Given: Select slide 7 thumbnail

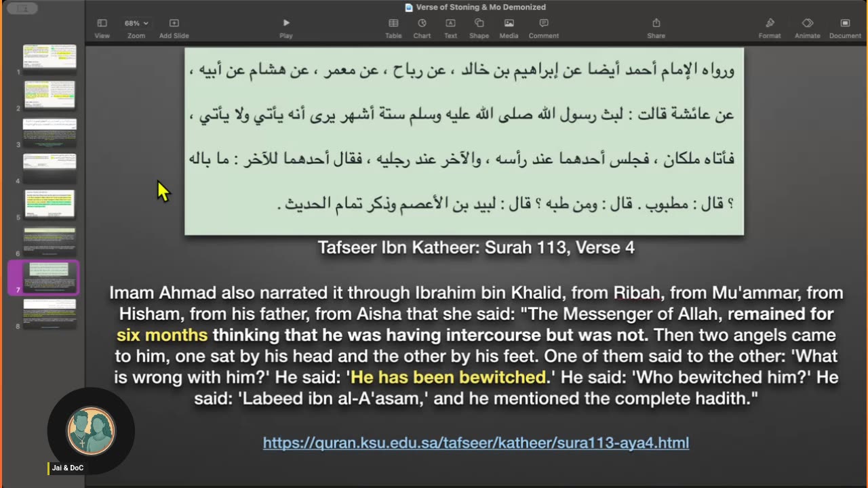Looking at the screenshot, I should point(50,277).
